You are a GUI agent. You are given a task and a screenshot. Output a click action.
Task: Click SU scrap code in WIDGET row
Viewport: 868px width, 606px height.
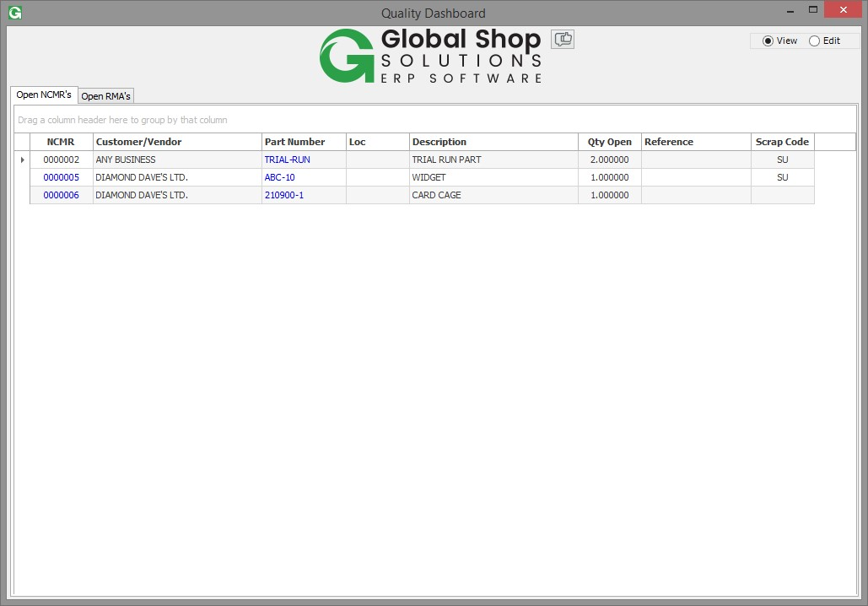[783, 177]
